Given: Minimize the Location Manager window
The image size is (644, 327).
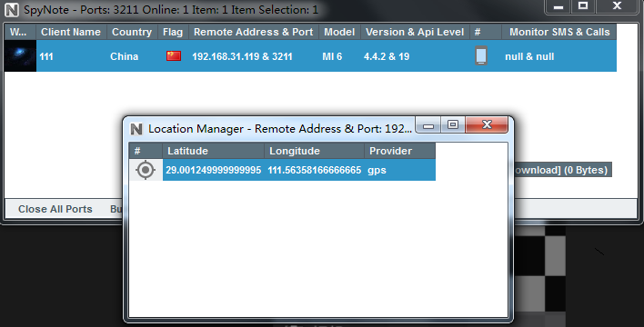Looking at the screenshot, I should point(428,125).
